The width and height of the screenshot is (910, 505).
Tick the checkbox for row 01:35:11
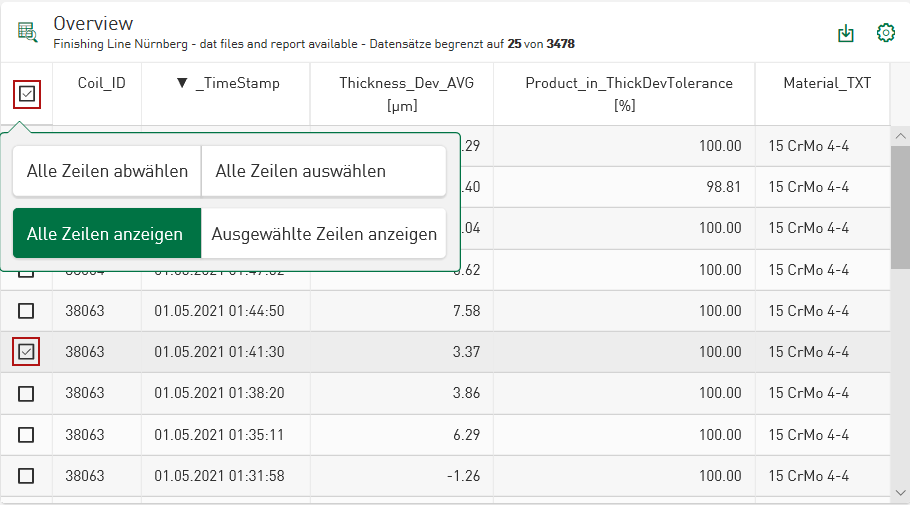pyautogui.click(x=27, y=435)
